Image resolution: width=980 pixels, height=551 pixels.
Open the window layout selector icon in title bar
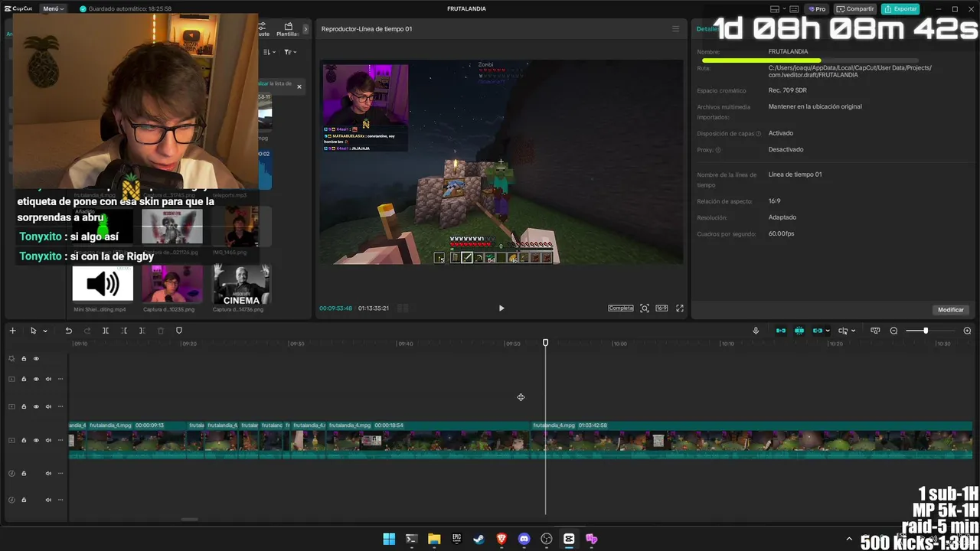coord(775,9)
